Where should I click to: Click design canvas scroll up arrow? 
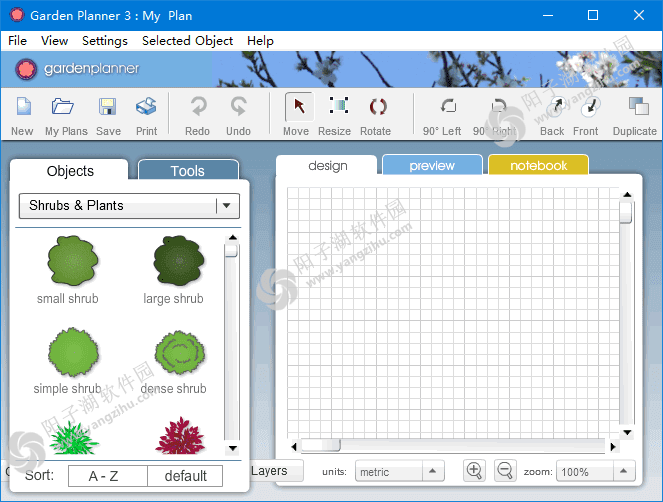tap(627, 195)
